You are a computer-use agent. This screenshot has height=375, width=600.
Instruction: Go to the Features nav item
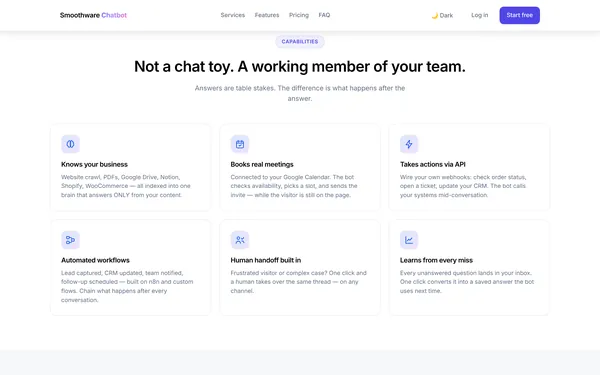click(267, 15)
